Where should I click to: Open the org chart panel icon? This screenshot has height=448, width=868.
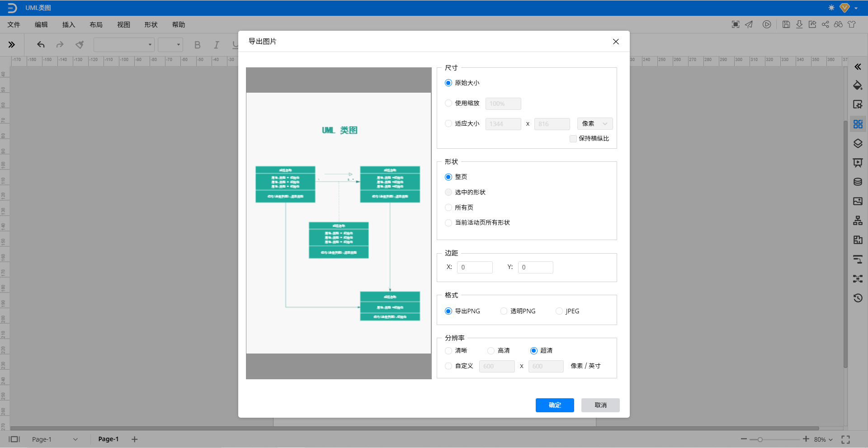coord(857,221)
